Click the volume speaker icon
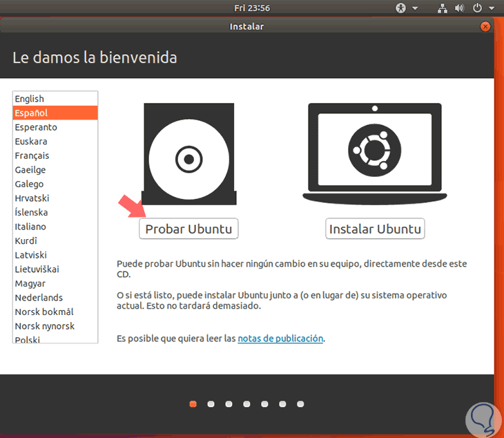 459,8
